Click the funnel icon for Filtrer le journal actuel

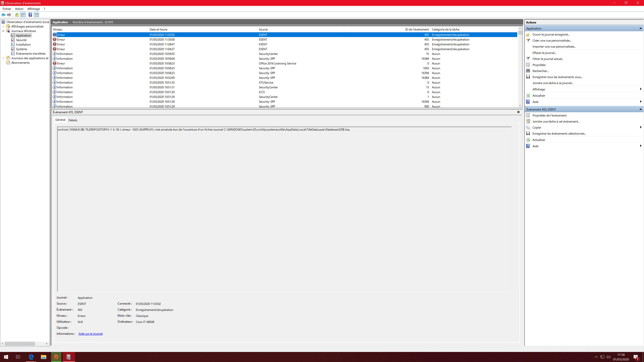point(528,59)
